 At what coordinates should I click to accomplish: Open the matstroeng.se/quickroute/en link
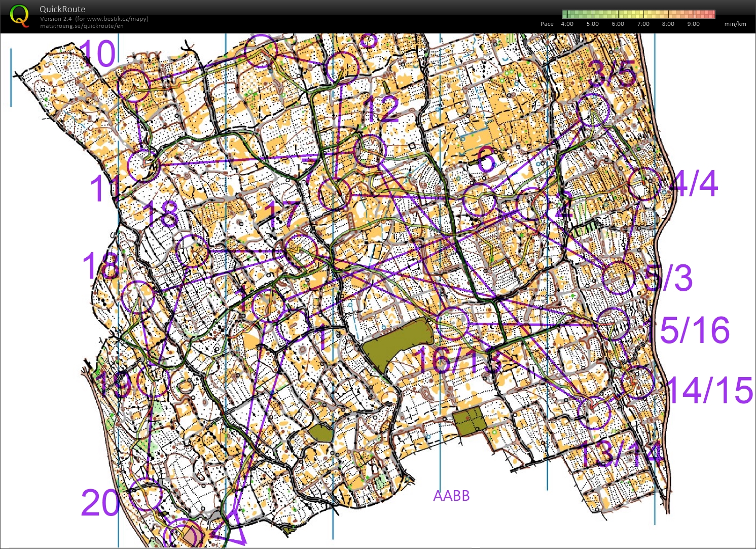click(82, 26)
